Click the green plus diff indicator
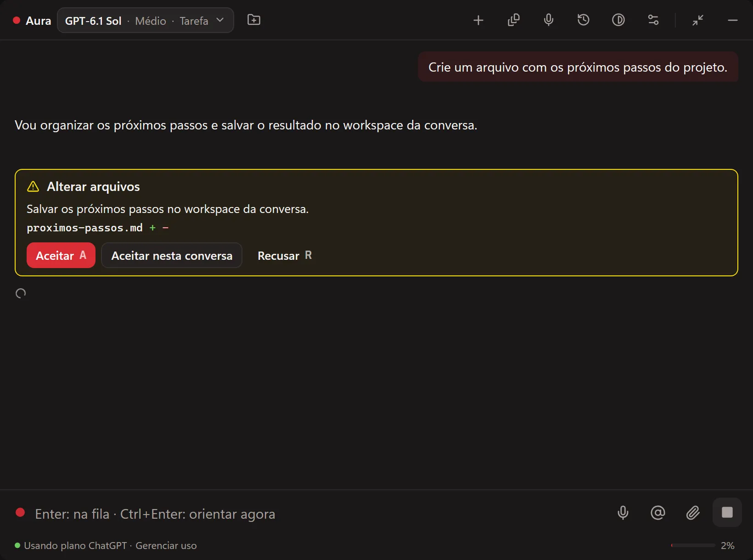 click(152, 228)
